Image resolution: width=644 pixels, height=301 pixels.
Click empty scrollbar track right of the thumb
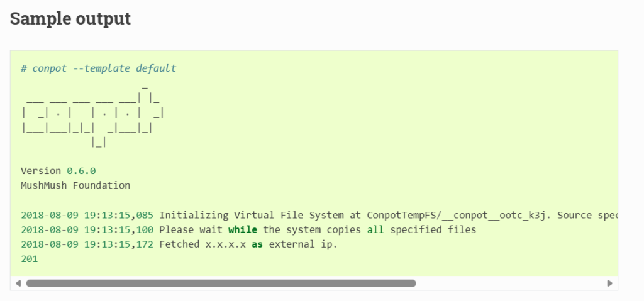511,283
